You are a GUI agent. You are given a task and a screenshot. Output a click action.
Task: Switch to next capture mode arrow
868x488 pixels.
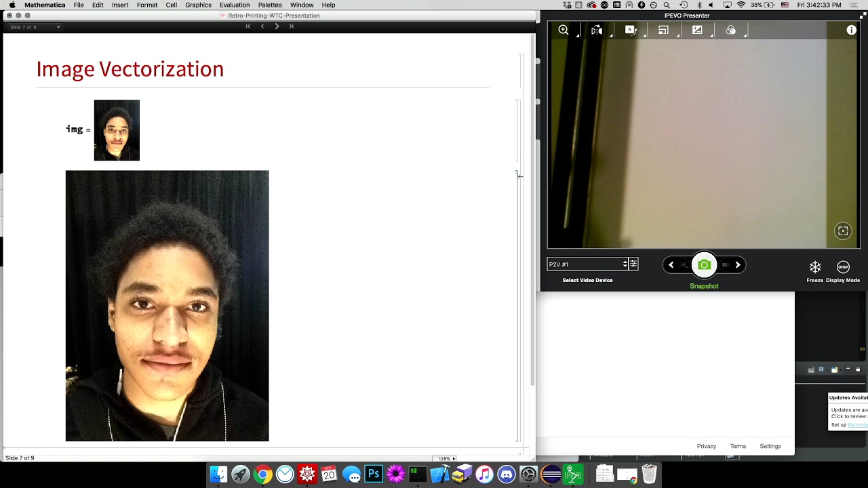(738, 265)
